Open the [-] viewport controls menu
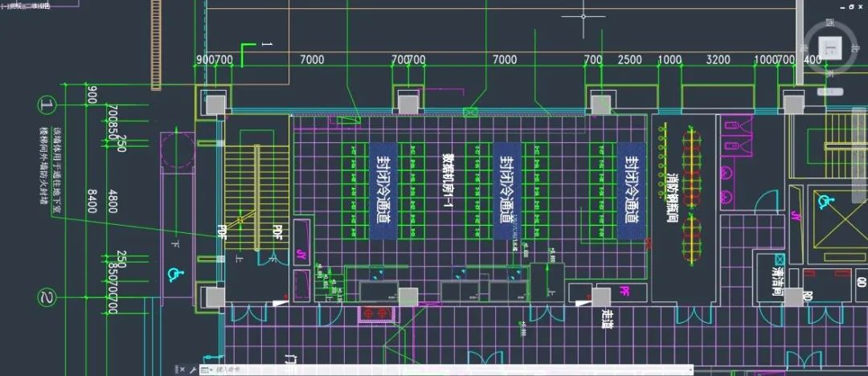The width and height of the screenshot is (868, 376). [x=4, y=6]
